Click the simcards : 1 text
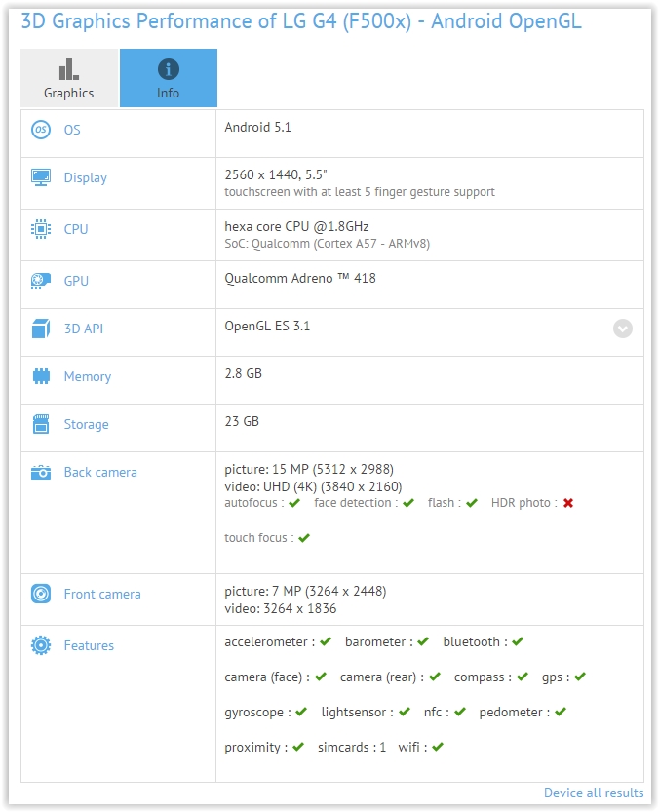This screenshot has width=659, height=812. point(352,748)
